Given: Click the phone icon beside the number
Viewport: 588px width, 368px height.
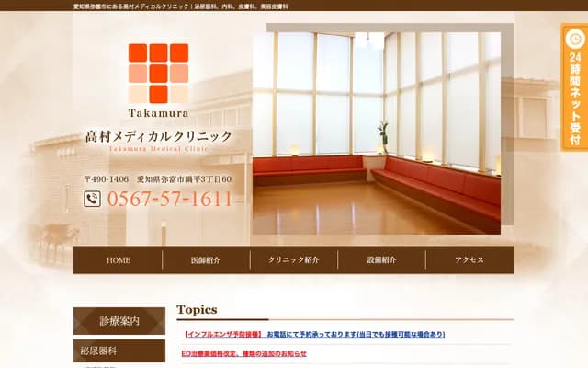Looking at the screenshot, I should pos(93,199).
